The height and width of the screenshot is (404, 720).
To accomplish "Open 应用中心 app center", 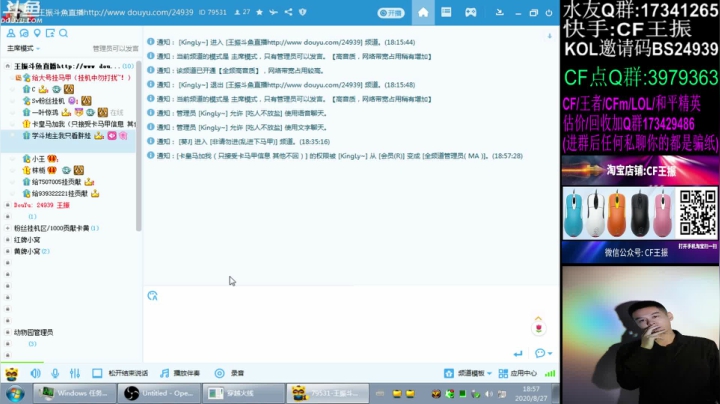I will tap(518, 373).
